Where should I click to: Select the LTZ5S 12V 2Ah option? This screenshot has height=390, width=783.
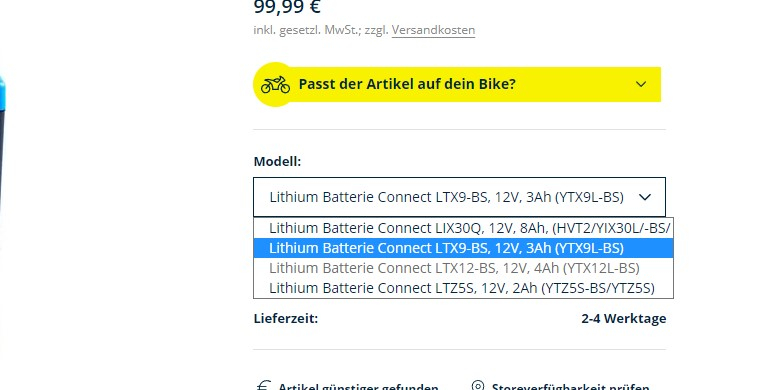pos(463,288)
